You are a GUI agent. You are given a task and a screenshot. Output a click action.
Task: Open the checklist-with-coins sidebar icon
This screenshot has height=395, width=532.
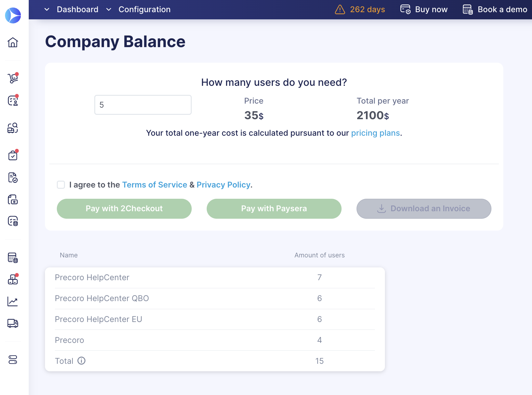[13, 221]
